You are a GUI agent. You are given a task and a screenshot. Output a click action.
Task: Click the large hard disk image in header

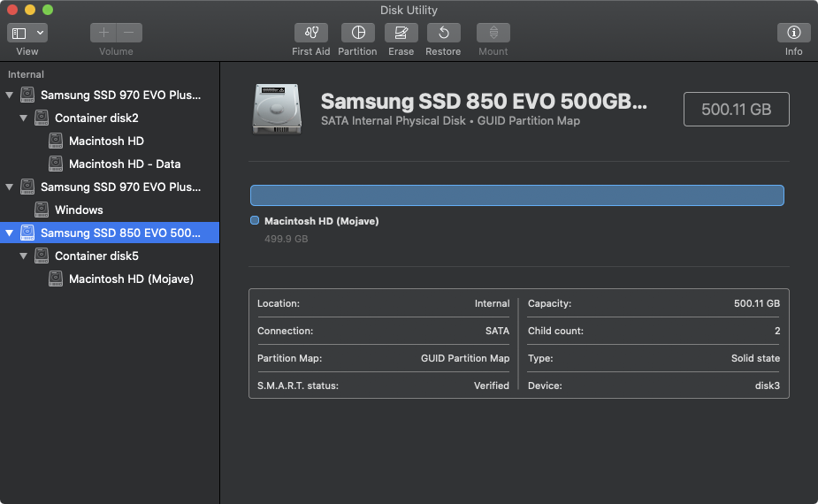277,109
